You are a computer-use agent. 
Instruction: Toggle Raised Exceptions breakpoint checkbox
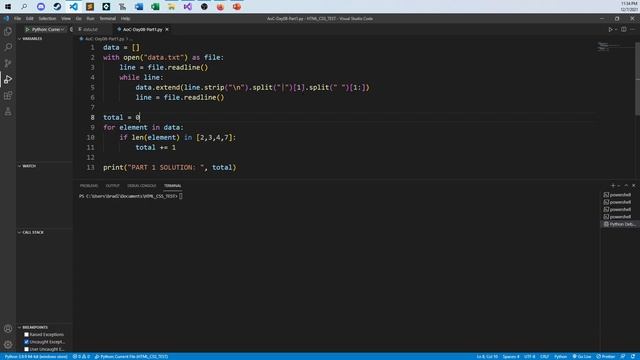point(27,335)
